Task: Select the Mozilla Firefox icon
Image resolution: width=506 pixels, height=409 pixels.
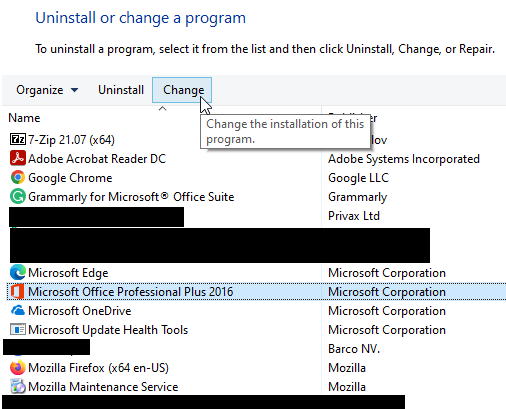Action: coord(18,368)
